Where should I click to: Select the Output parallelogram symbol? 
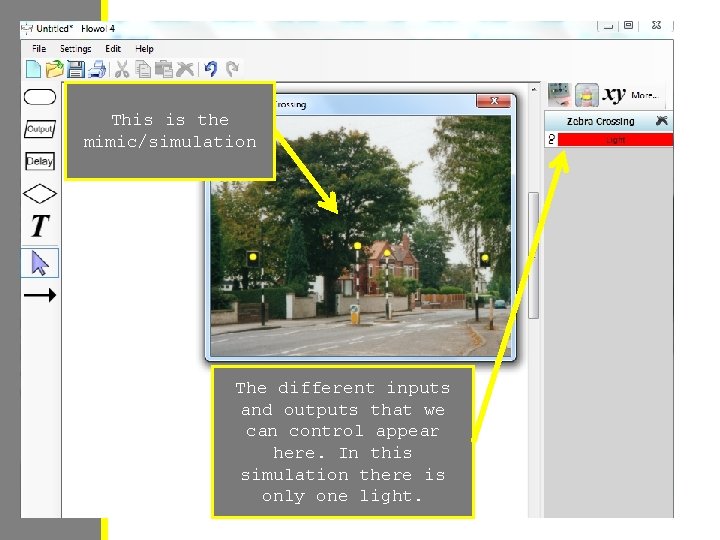pyautogui.click(x=39, y=129)
